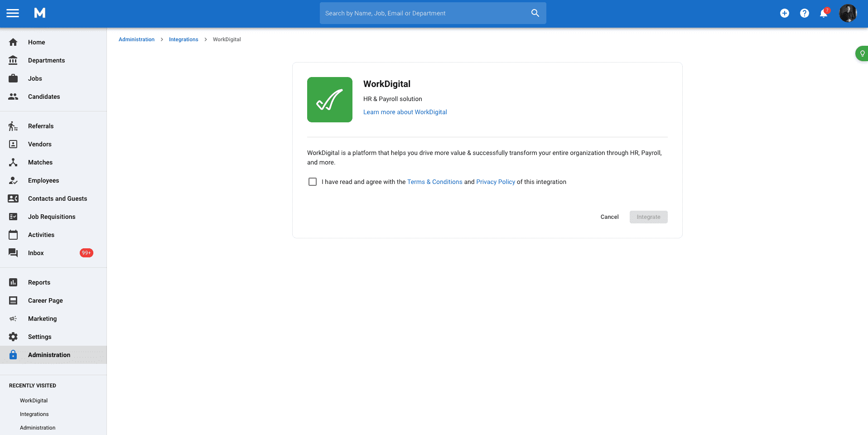868x435 pixels.
Task: Click the Reports chart icon
Action: coord(13,282)
